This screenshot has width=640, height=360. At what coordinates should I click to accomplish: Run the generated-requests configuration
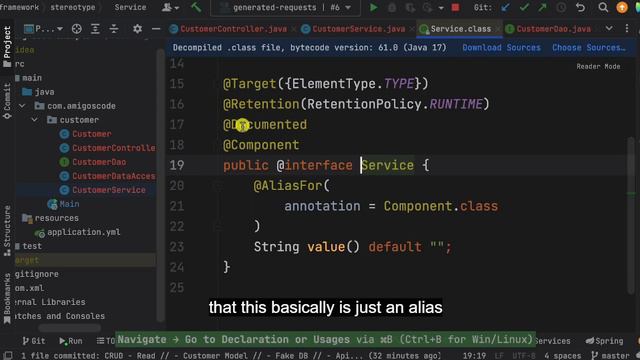click(373, 7)
